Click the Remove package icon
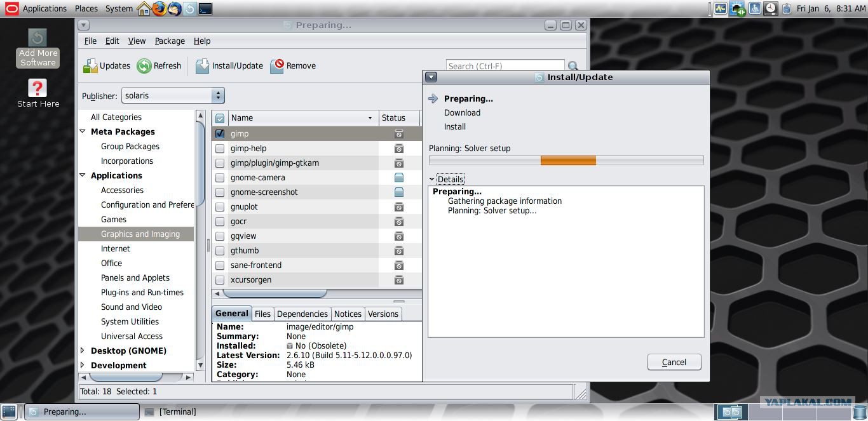This screenshot has height=421, width=868. (277, 66)
